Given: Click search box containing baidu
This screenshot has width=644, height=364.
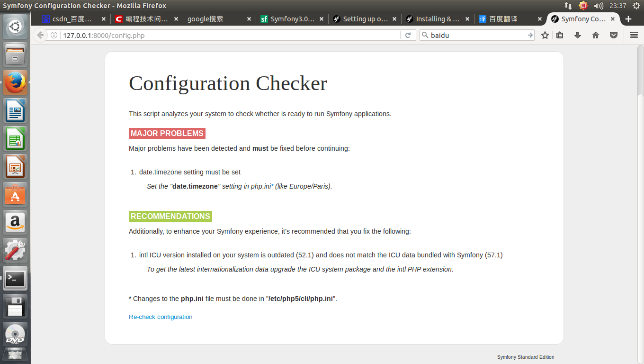Looking at the screenshot, I should point(477,35).
